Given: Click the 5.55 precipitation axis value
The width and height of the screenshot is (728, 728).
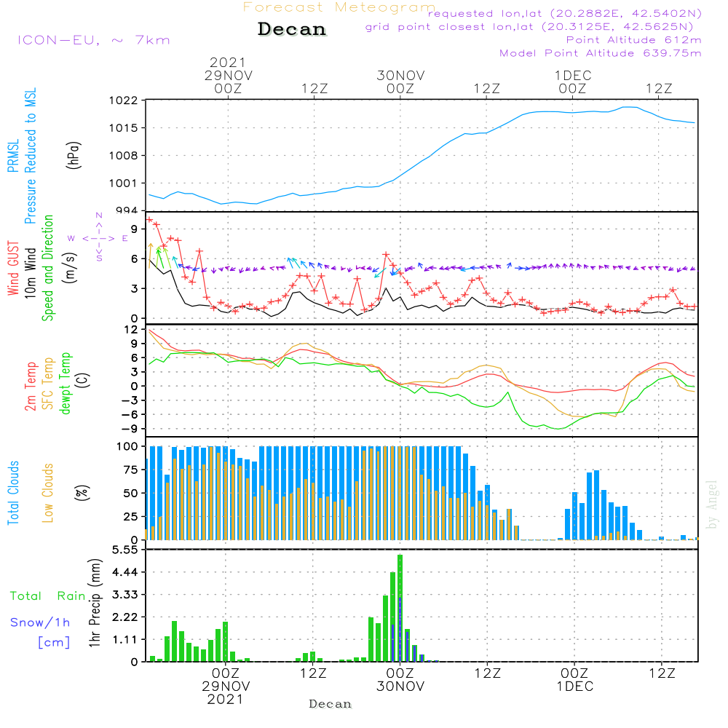Looking at the screenshot, I should (x=125, y=550).
